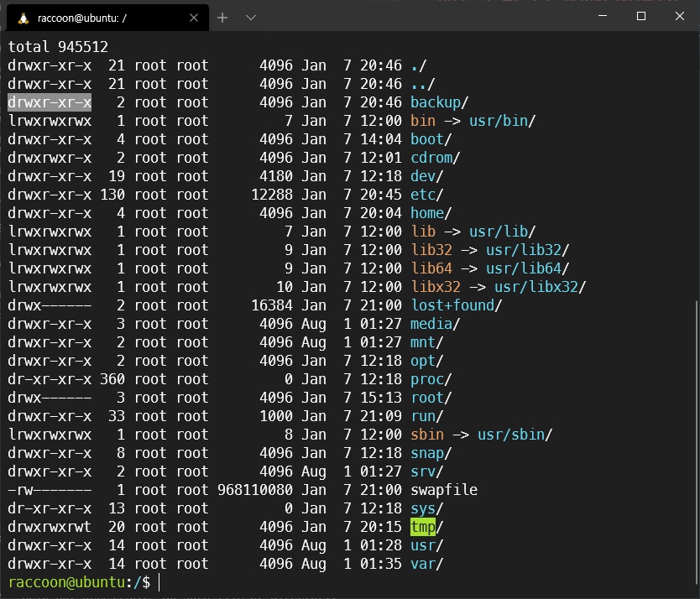Close the terminal window
The height and width of the screenshot is (599, 700).
click(x=680, y=16)
